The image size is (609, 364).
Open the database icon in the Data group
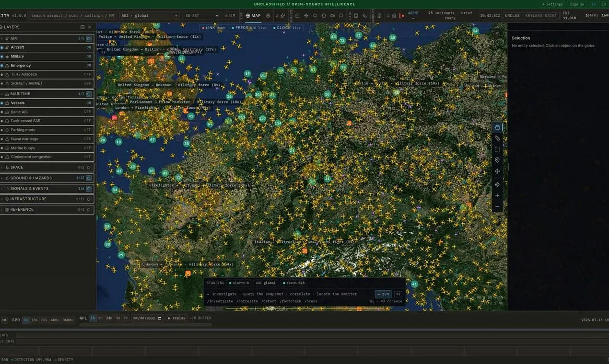click(356, 16)
